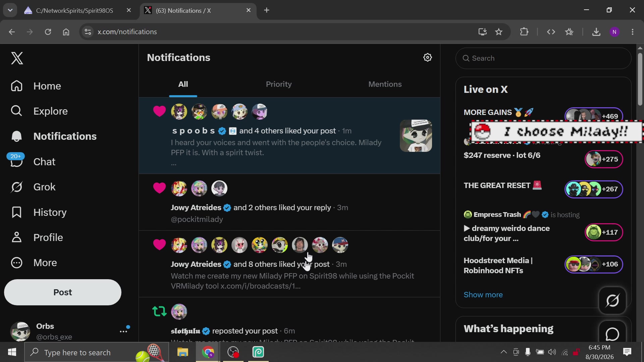Go to the Home sidebar item
This screenshot has height=362, width=644.
point(36,86)
